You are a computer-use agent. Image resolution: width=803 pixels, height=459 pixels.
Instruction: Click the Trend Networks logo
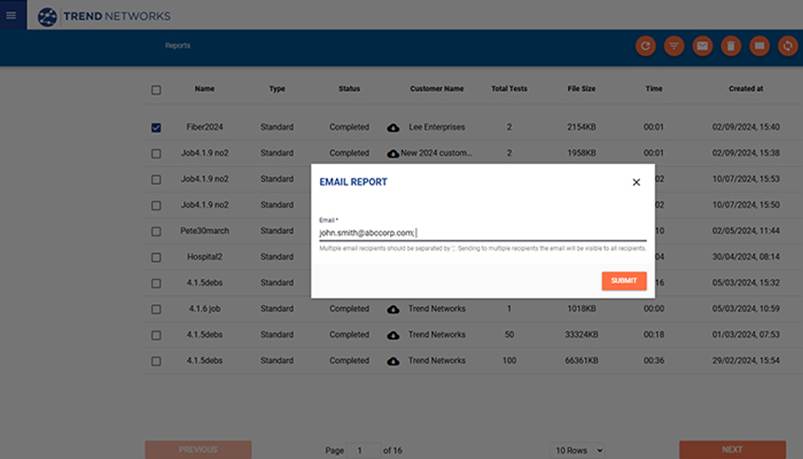tap(104, 16)
